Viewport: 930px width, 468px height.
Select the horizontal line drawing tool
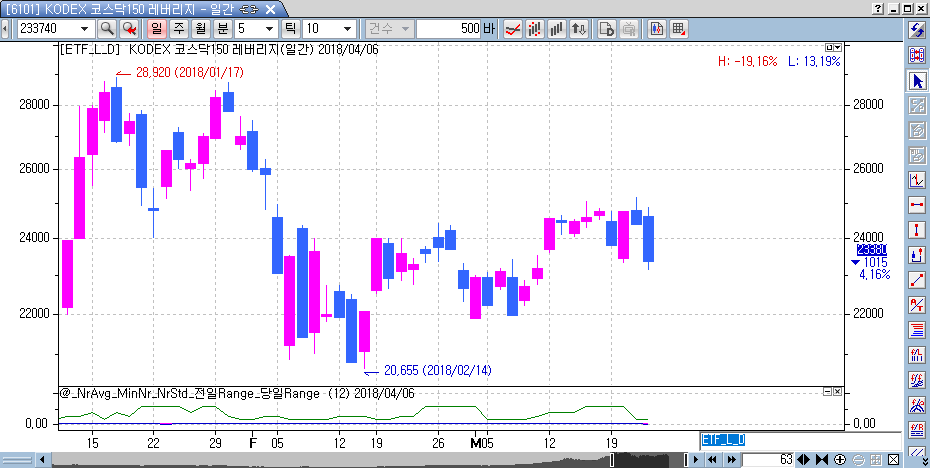pos(916,205)
